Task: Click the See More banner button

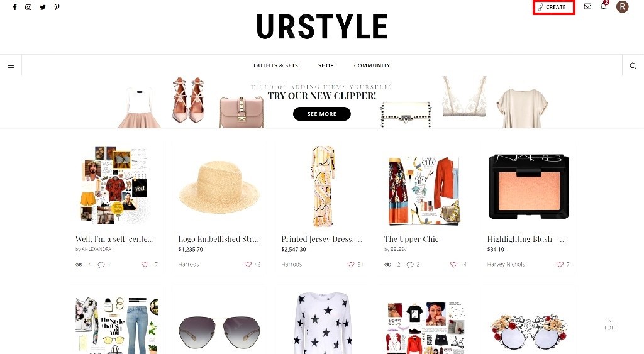Action: click(321, 114)
